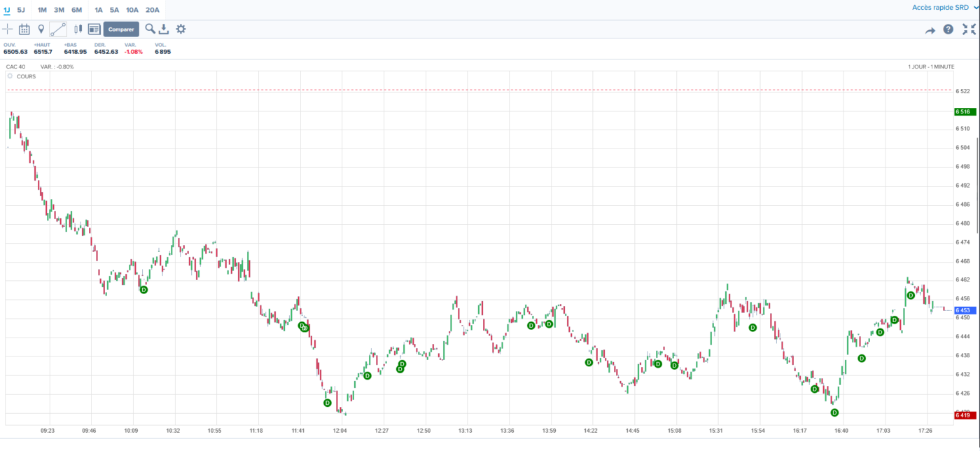Click the 15:31 time axis label
This screenshot has width=980, height=451.
[715, 431]
